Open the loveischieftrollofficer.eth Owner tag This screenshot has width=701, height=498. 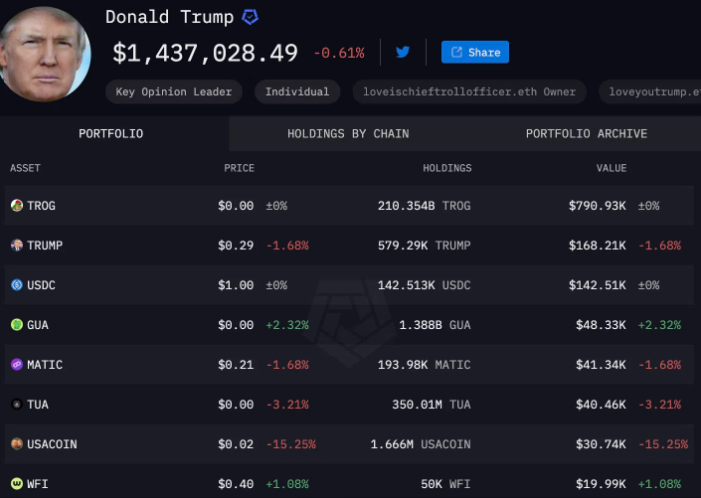tap(469, 92)
